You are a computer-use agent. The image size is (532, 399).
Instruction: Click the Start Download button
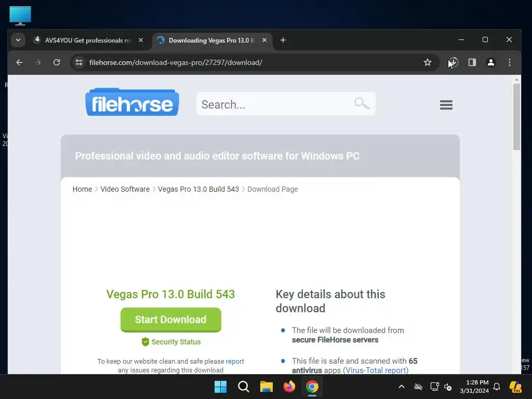tap(170, 320)
